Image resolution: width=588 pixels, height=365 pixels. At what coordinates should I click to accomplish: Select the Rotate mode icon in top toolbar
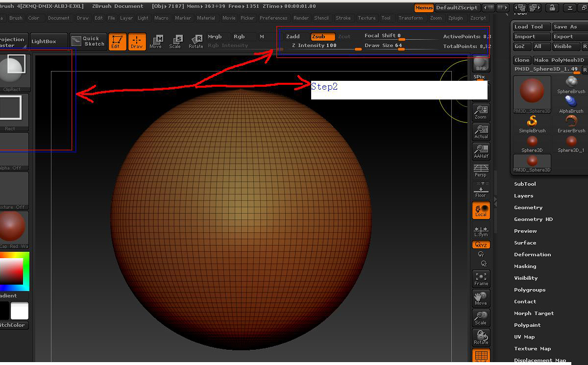click(196, 42)
